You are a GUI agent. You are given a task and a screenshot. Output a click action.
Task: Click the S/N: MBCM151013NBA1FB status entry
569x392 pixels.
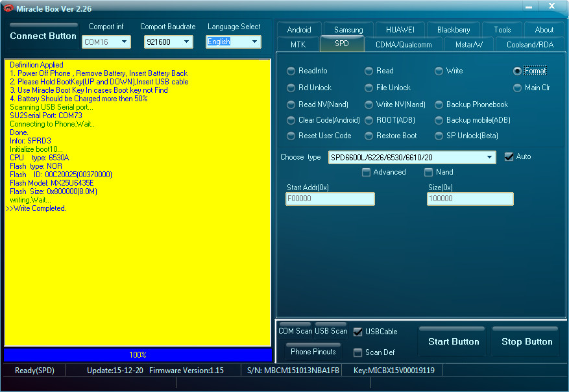pos(293,371)
